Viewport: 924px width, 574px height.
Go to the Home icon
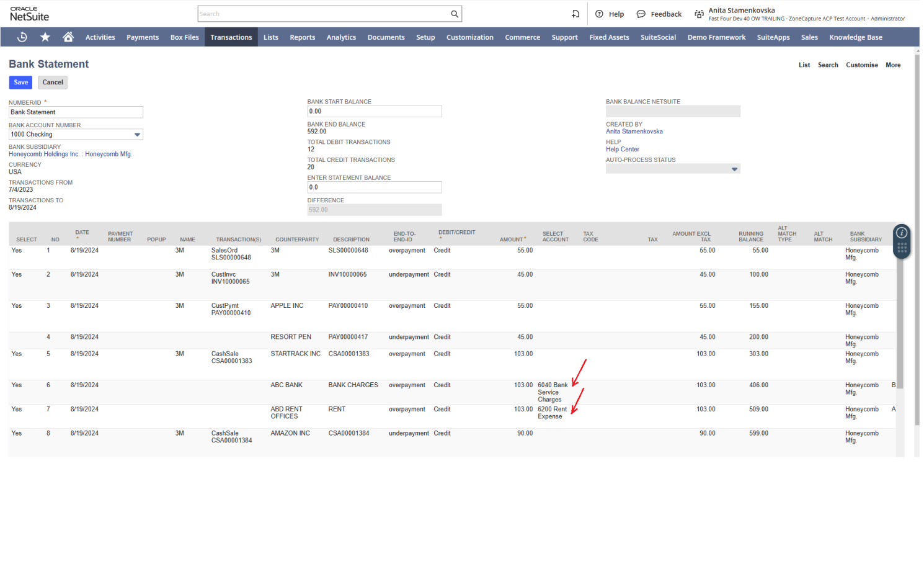68,37
